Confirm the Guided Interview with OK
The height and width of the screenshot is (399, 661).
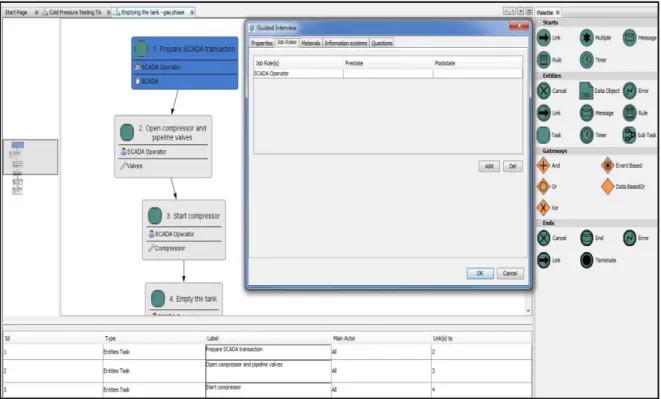click(480, 273)
